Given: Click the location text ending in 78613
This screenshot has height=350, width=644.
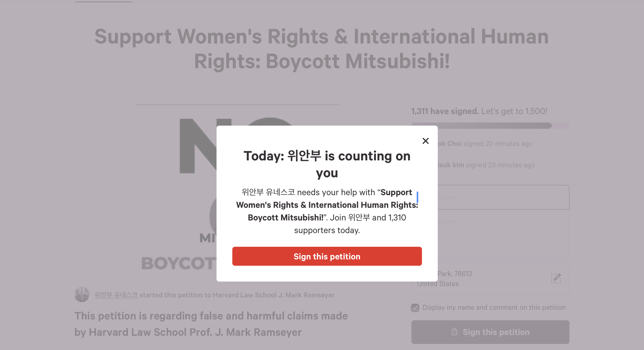Looking at the screenshot, I should coord(455,274).
